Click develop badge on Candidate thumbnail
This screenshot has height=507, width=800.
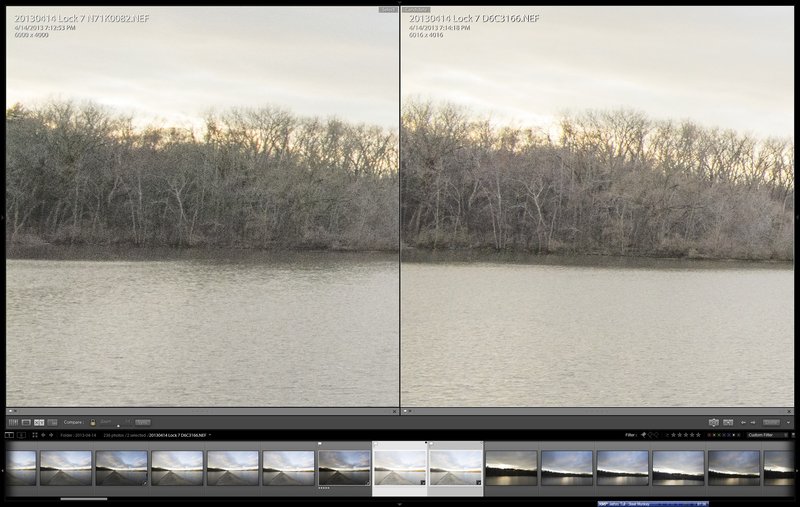[x=479, y=482]
